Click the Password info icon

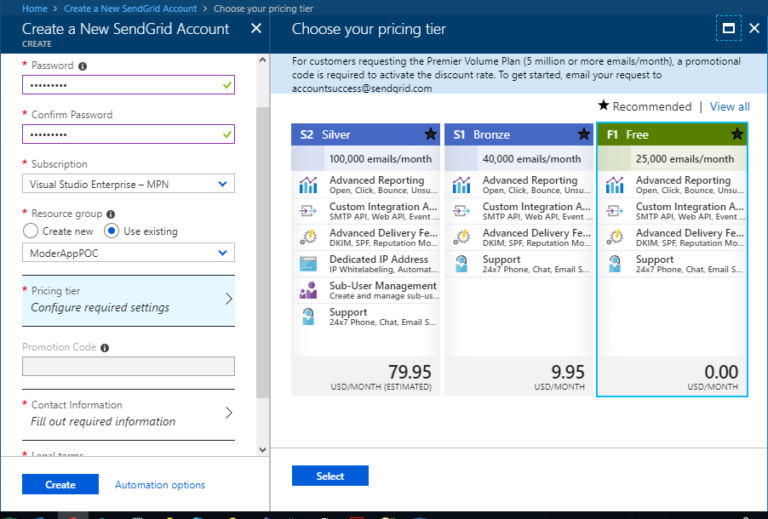tap(82, 66)
